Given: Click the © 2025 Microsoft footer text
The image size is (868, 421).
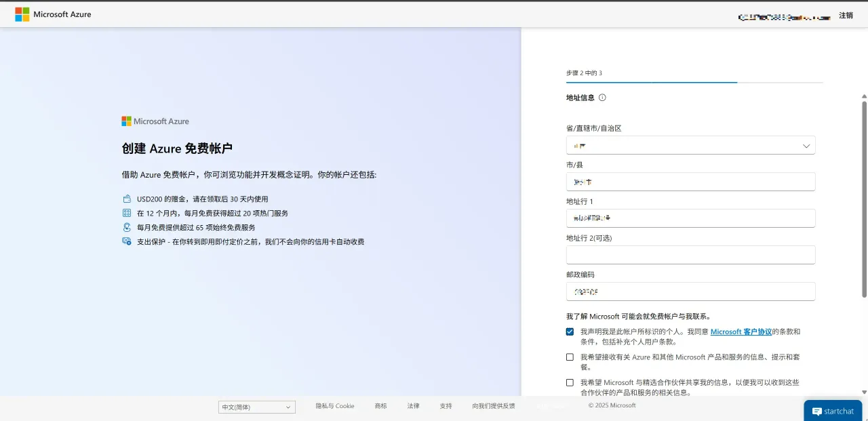Looking at the screenshot, I should pos(612,406).
